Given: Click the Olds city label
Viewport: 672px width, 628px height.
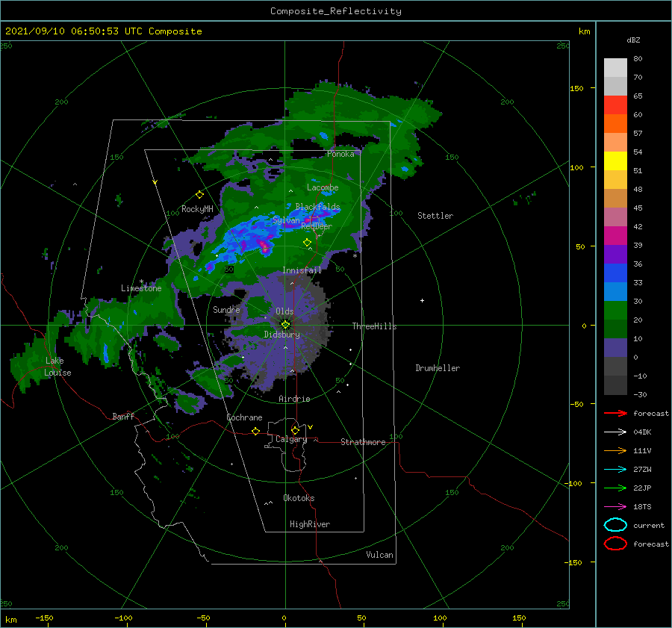Looking at the screenshot, I should coord(284,311).
